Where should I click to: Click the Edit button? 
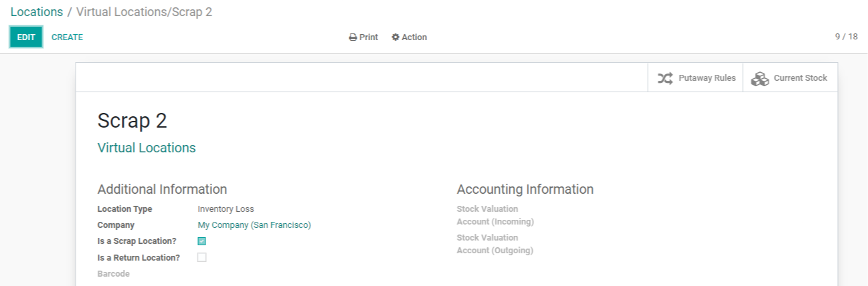tap(26, 37)
